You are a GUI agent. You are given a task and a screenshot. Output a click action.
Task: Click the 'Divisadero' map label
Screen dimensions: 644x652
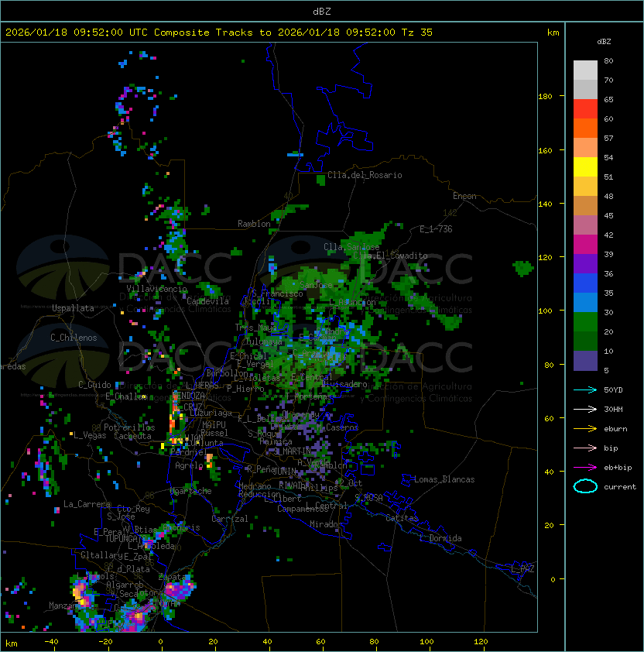(344, 384)
